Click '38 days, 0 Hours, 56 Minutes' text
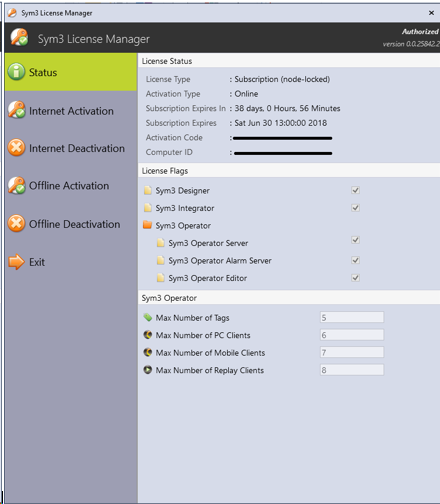Viewport: 440px width, 504px height. [287, 108]
